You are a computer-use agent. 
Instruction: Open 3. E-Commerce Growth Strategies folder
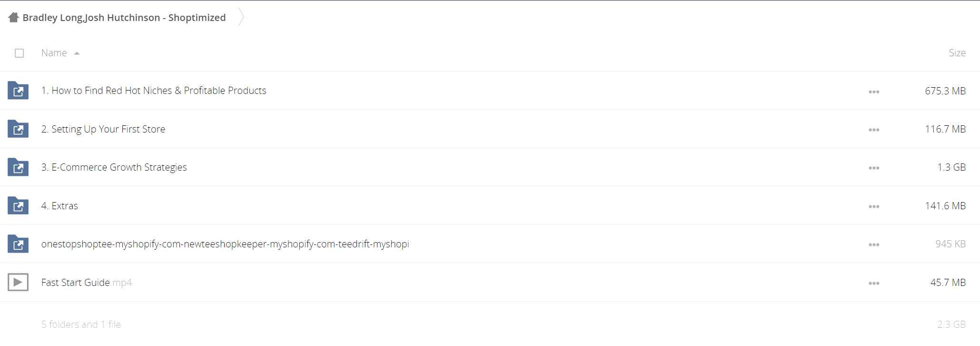coord(114,167)
